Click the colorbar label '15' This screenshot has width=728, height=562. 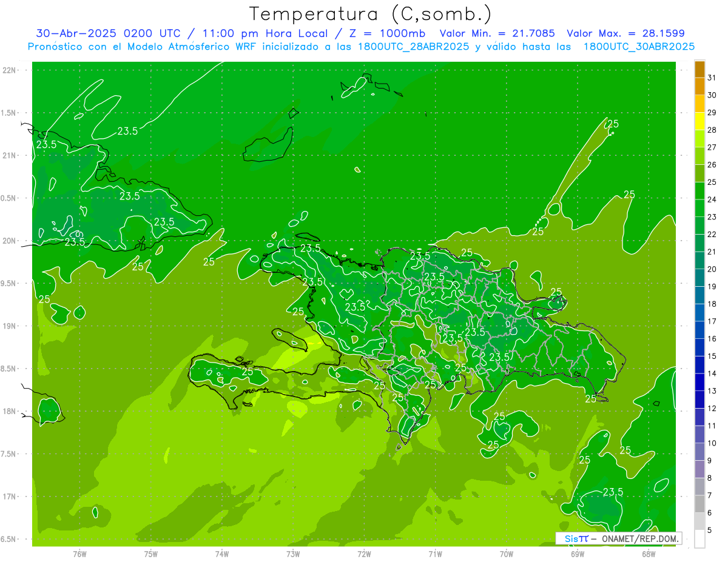click(x=712, y=356)
